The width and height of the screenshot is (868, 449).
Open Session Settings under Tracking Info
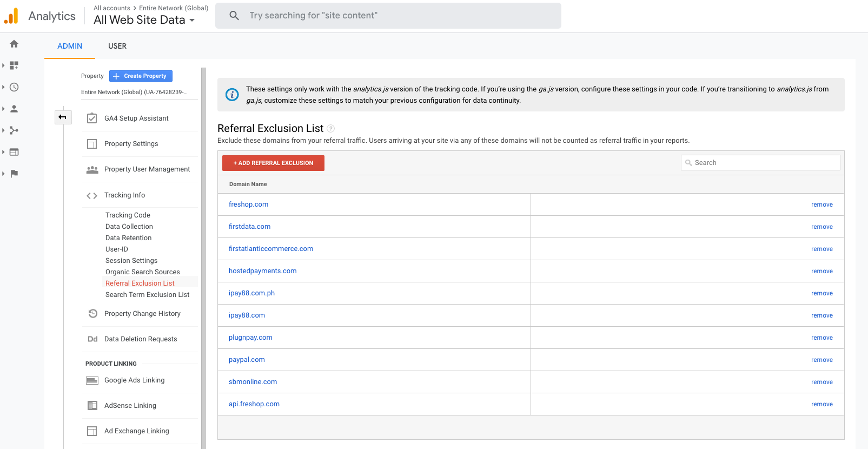(x=131, y=261)
